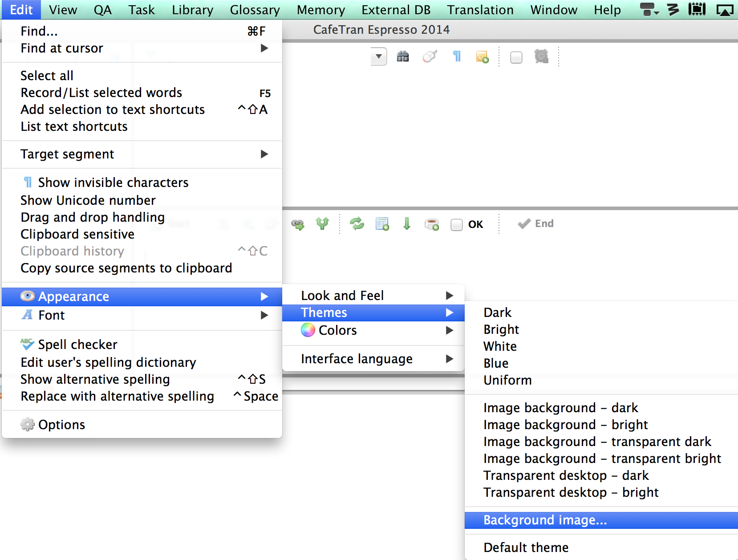Image resolution: width=738 pixels, height=560 pixels.
Task: Expand the Look and Feel submenu
Action: point(342,296)
